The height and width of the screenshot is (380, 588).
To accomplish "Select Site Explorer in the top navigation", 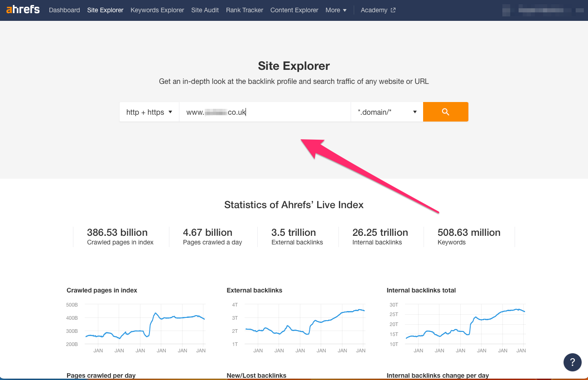I will click(x=105, y=10).
